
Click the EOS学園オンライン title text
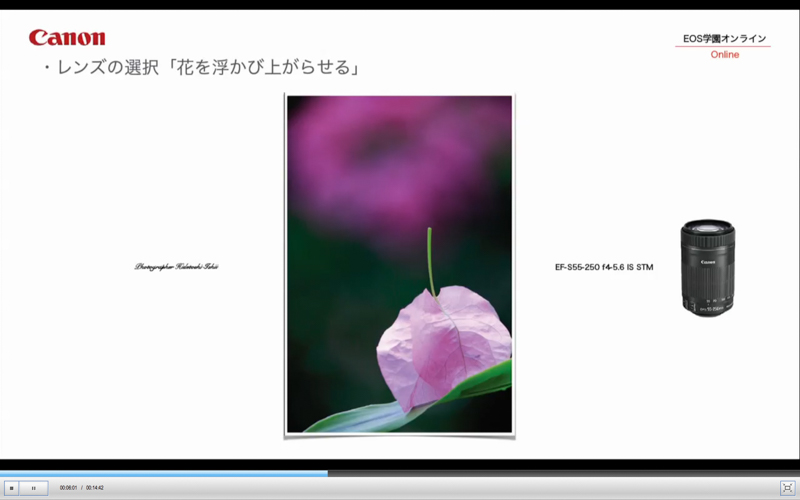point(724,38)
